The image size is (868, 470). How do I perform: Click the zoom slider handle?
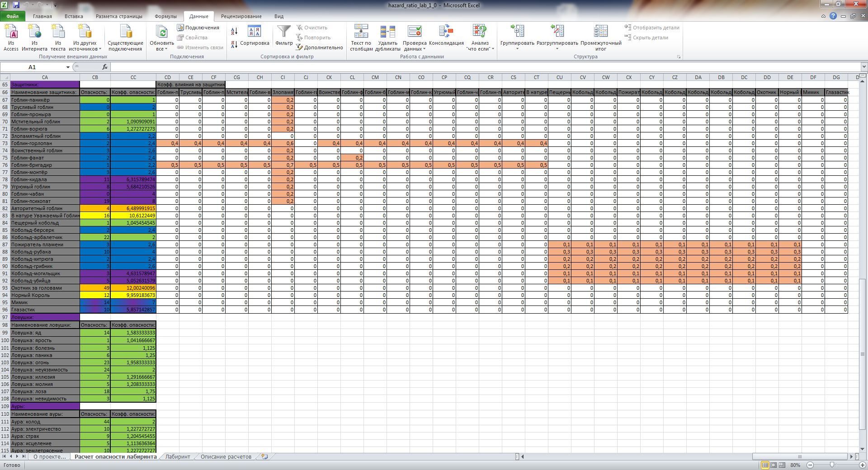coord(832,465)
